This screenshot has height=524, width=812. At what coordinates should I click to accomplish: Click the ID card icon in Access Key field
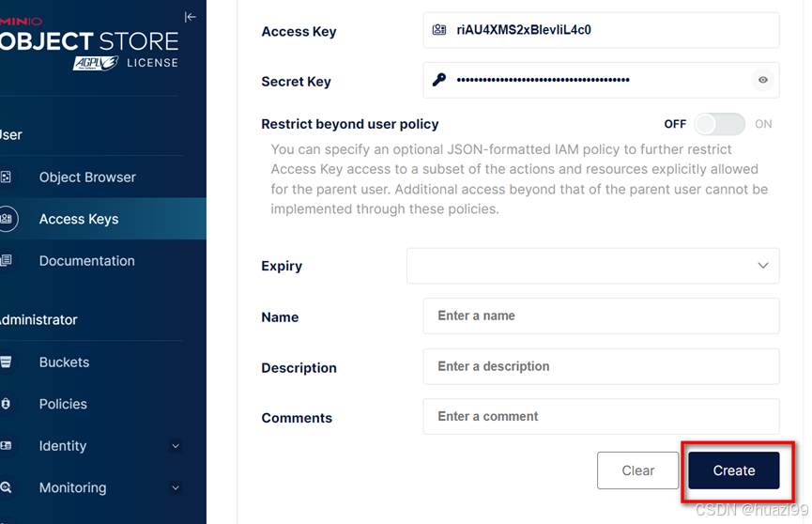pos(439,30)
